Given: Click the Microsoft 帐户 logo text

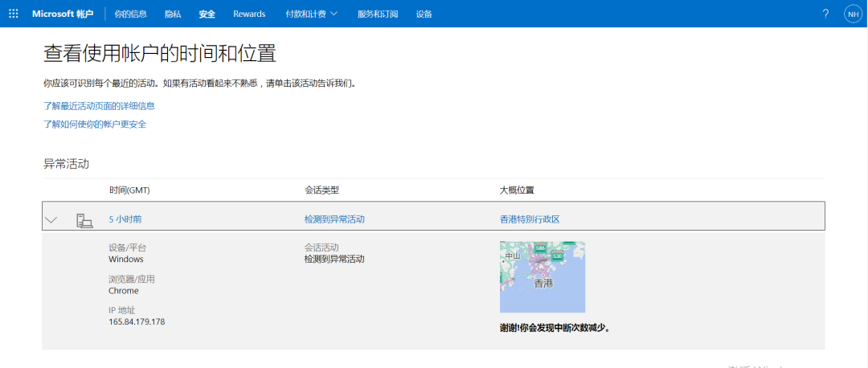Looking at the screenshot, I should pos(63,14).
